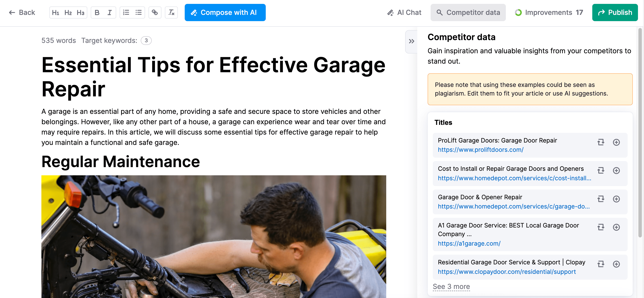Image resolution: width=644 pixels, height=298 pixels.
Task: Click the hyperlink insertion icon
Action: [x=155, y=12]
